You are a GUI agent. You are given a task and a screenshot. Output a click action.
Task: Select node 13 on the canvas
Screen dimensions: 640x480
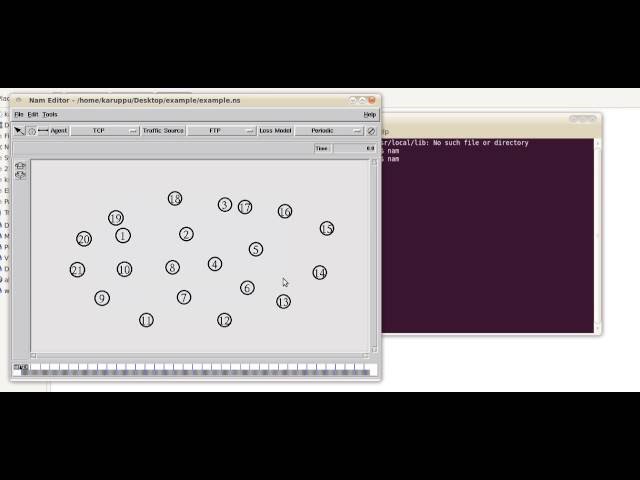pyautogui.click(x=283, y=302)
